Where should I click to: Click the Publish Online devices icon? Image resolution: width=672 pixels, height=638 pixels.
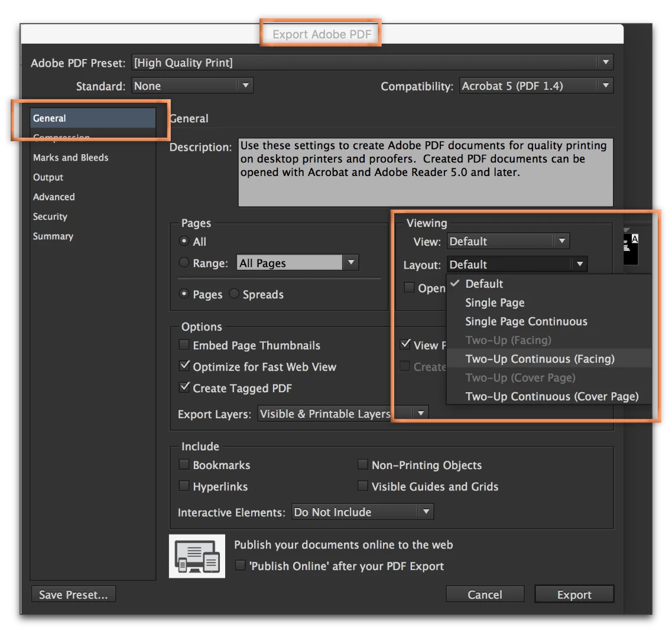(x=197, y=556)
